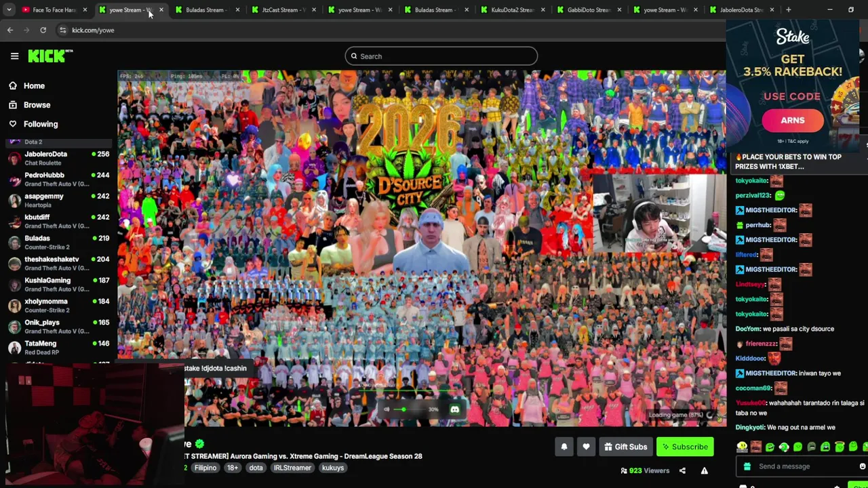The width and height of the screenshot is (868, 488).
Task: Reload the kick.com/yowe page
Action: [x=43, y=30]
